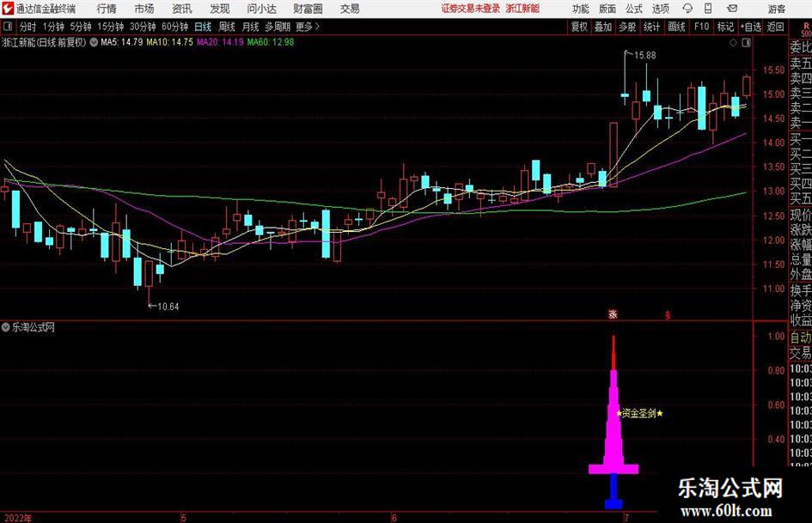
Task: Click the MA5: 14.79 label
Action: (122, 42)
